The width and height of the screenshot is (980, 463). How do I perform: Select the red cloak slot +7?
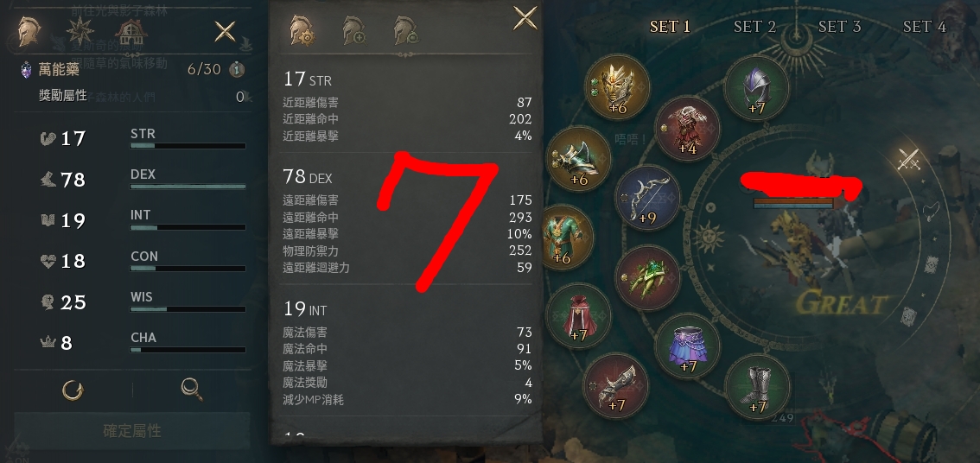coord(579,315)
